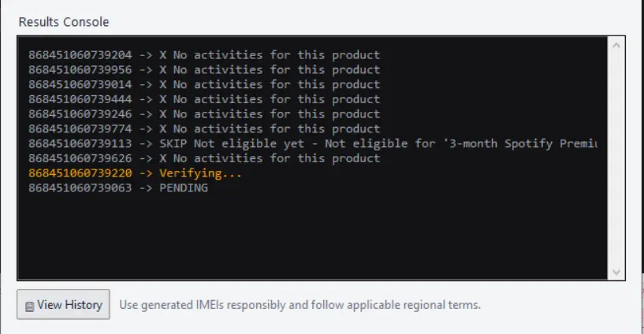Open the View History button
The width and height of the screenshot is (644, 334).
[x=63, y=304]
